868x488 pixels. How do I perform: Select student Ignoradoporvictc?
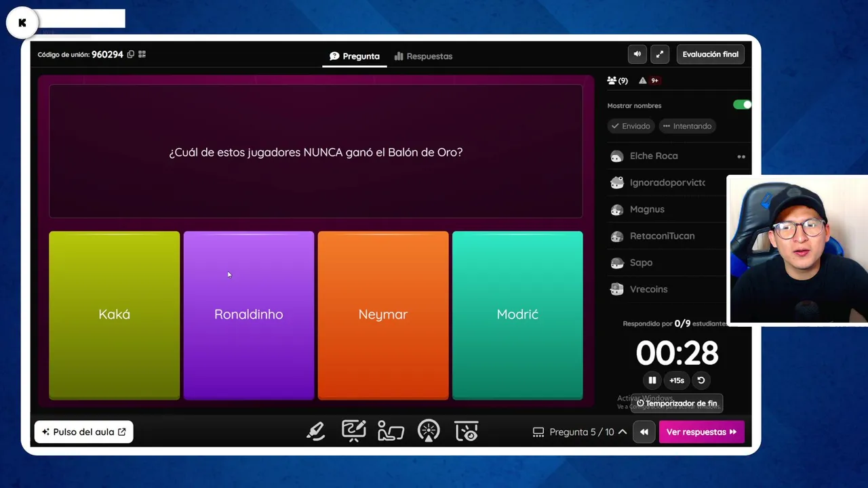point(667,182)
